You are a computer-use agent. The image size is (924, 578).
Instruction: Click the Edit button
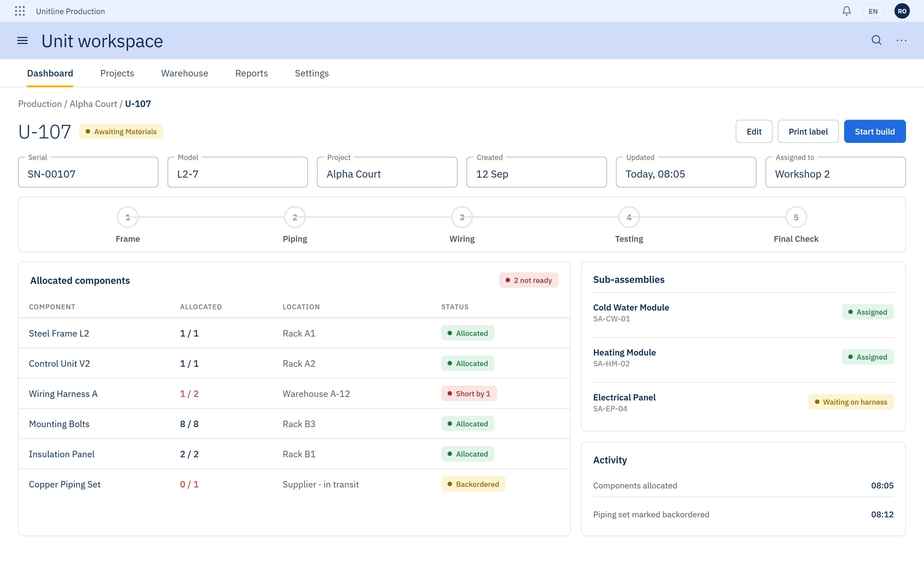754,132
